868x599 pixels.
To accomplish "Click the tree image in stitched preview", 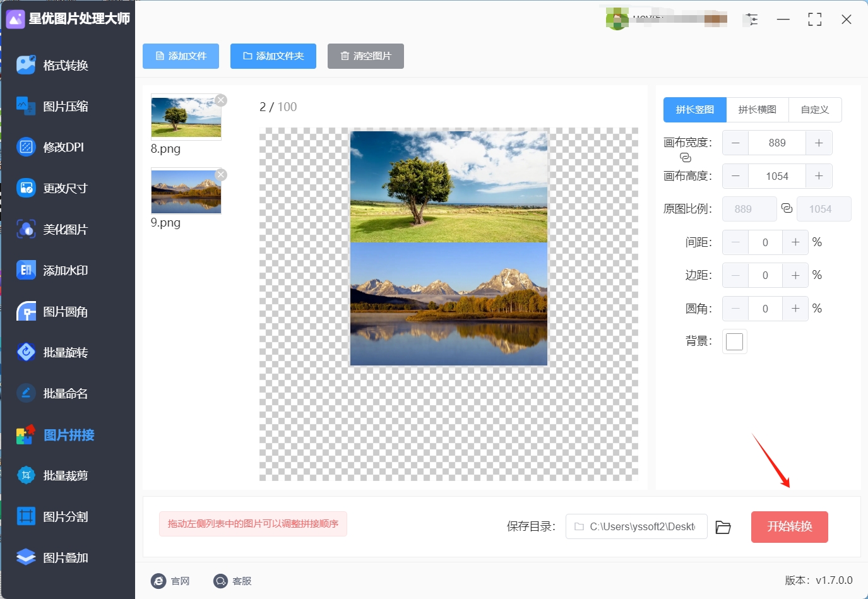I will tap(449, 187).
